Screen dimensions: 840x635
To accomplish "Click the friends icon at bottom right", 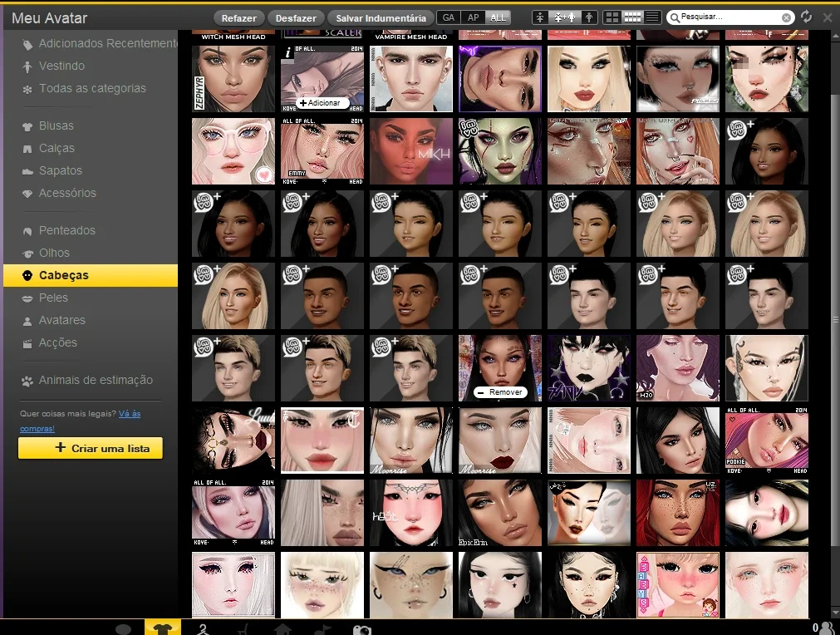I will [x=828, y=628].
